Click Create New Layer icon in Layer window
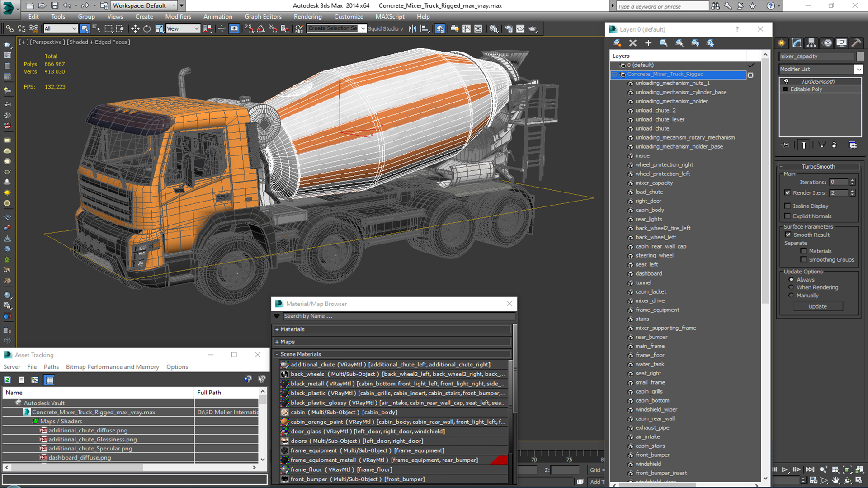 tap(617, 43)
